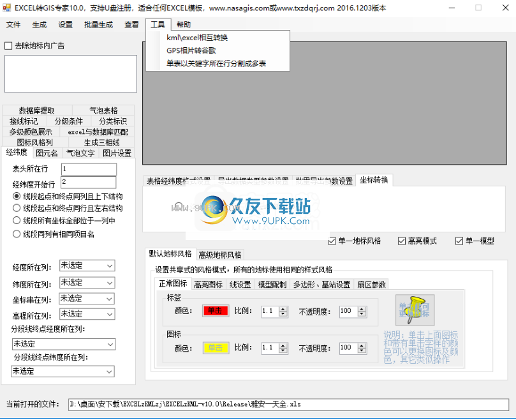This screenshot has height=420, width=516.
Task: Click the empty text box under 去除地标内广告
Action: coord(71,74)
